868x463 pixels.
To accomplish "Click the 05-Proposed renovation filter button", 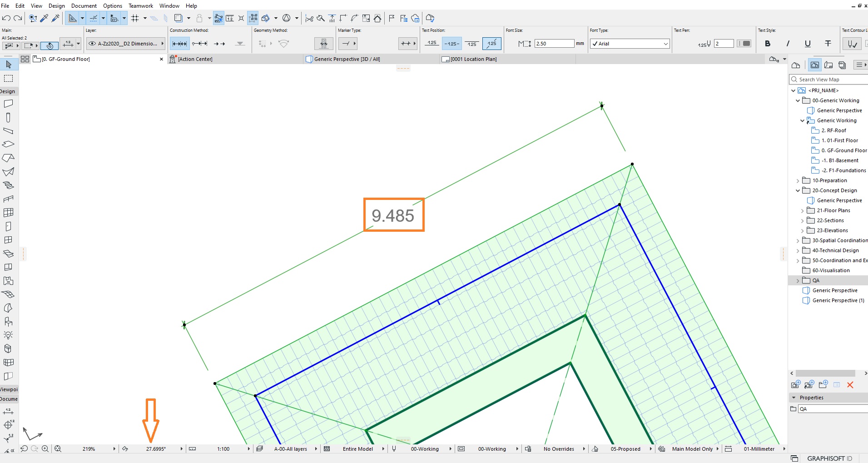I will (x=625, y=449).
